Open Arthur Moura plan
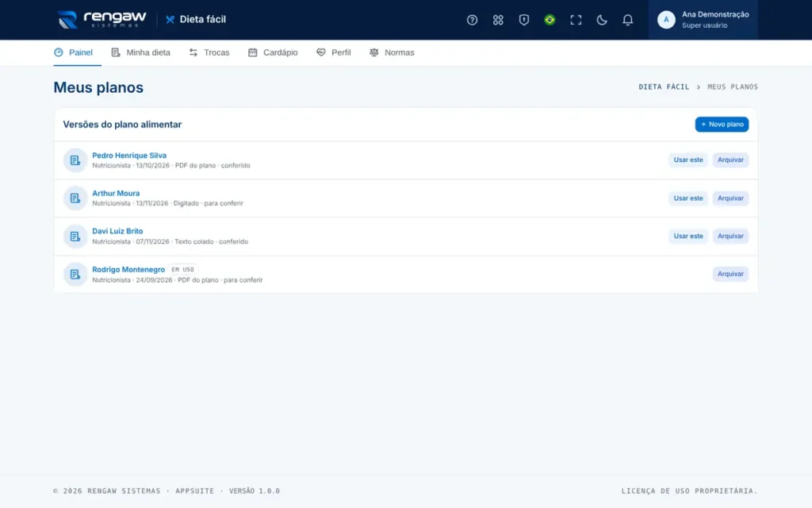 tap(116, 194)
